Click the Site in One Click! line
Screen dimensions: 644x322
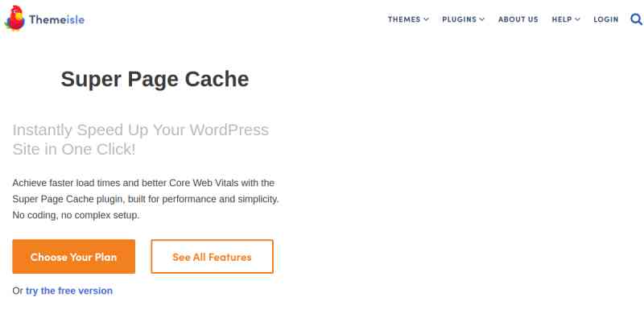74,149
